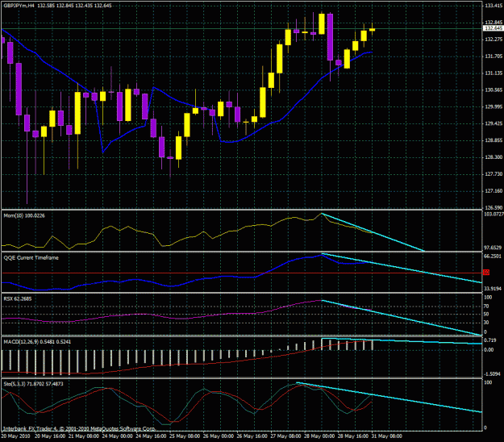Click the 31 May 08:00 time label
This screenshot has width=504, height=442.
pos(387,436)
